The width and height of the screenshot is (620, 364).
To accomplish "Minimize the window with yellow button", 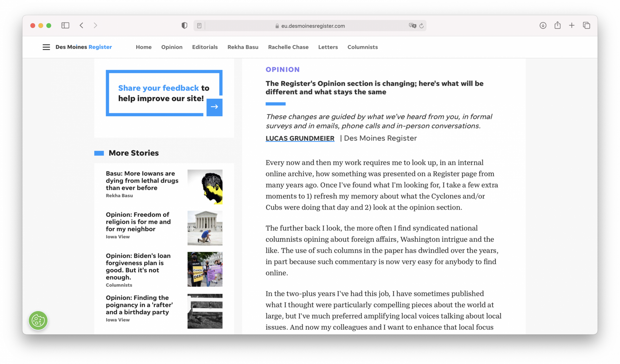I will [41, 26].
